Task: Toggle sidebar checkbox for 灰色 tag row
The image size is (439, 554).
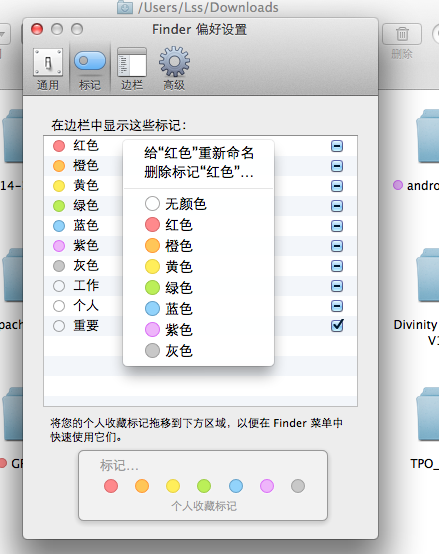Action: click(x=337, y=266)
